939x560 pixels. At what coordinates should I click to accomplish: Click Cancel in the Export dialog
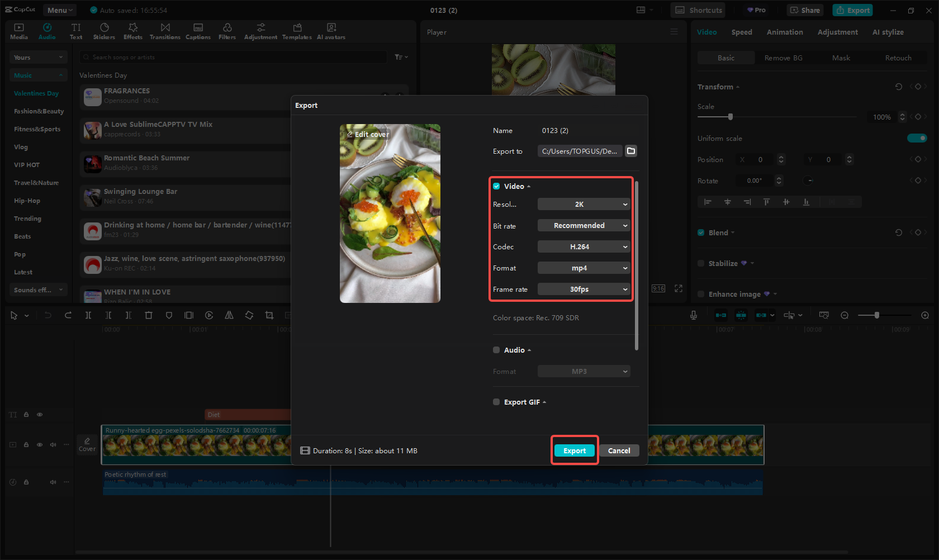(x=619, y=450)
